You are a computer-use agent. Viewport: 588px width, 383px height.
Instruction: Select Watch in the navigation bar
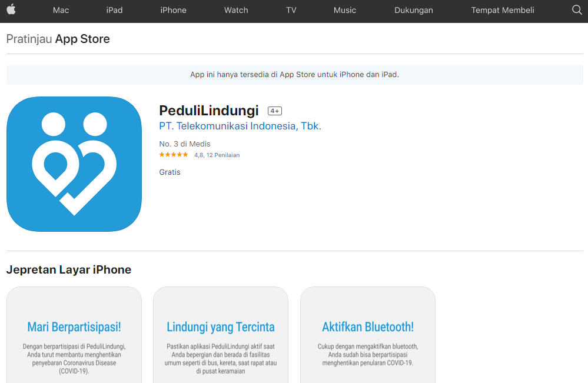click(x=236, y=10)
